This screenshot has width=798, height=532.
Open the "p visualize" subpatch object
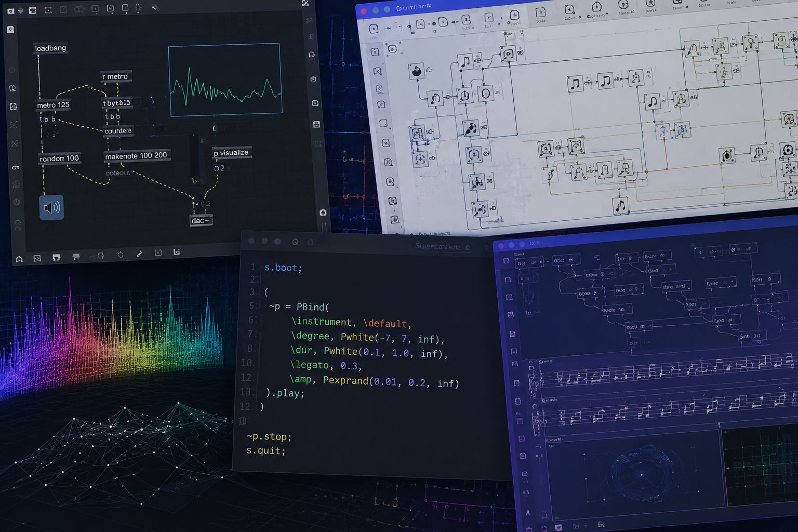[231, 153]
